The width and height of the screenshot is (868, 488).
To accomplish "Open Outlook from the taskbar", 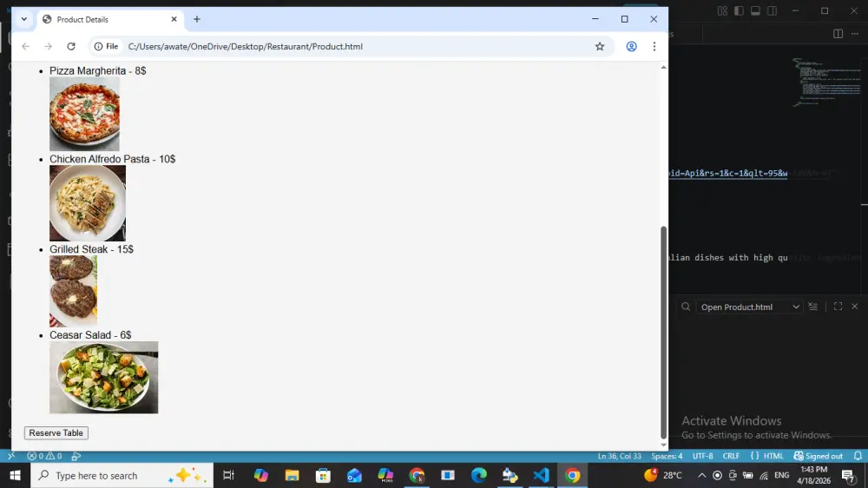I will point(354,475).
